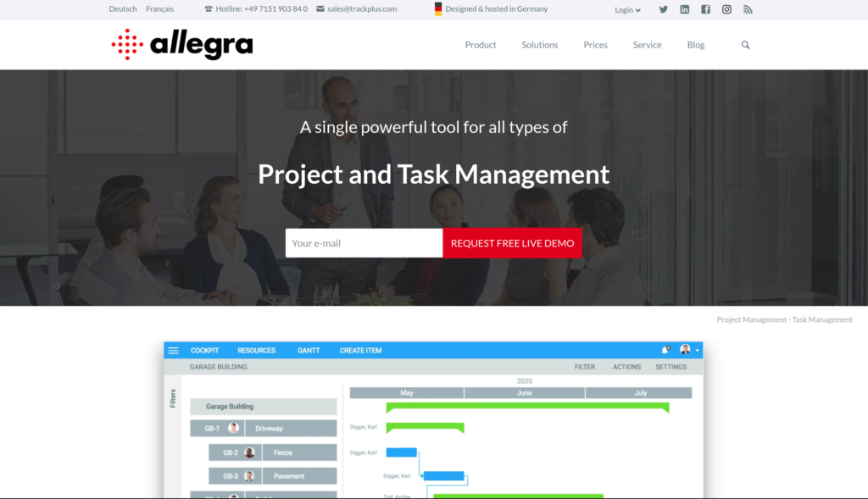Open the user avatar dropdown arrow
Viewport: 868px width, 499px height.
697,351
